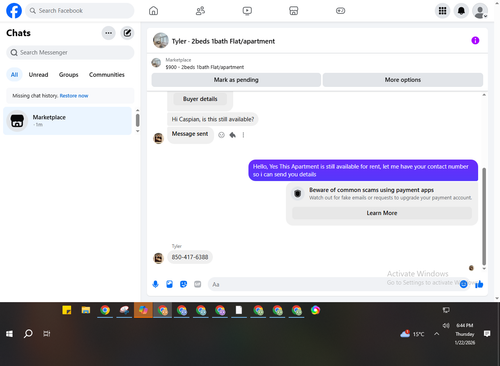The height and width of the screenshot is (366, 500).
Task: React to the Message sent bubble
Action: 221,135
